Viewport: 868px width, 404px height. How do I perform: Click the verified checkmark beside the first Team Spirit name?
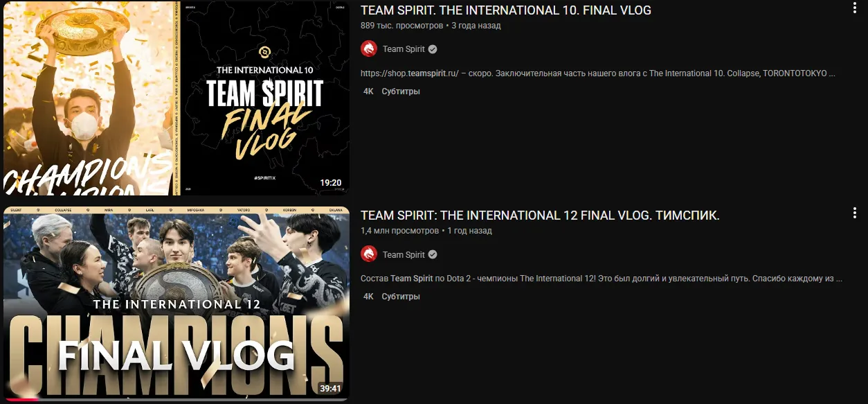433,49
